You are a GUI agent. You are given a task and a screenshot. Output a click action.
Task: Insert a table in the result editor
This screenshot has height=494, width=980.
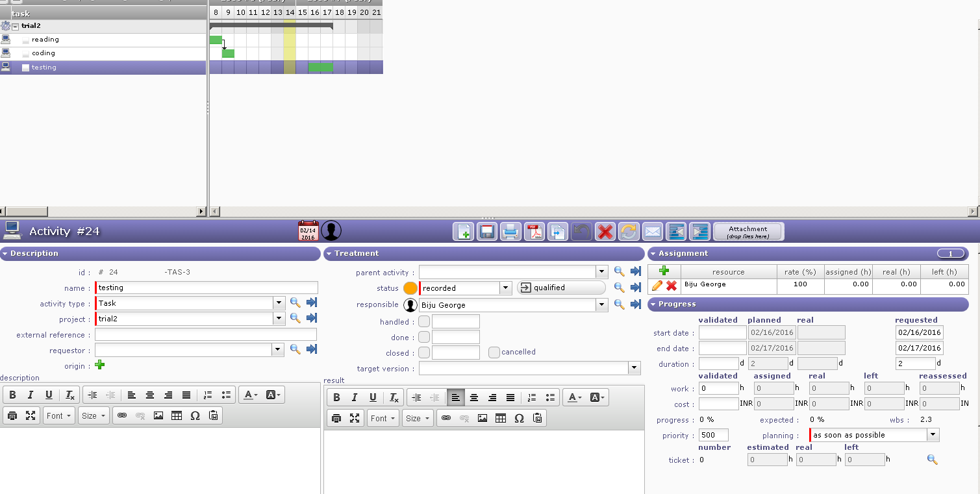(x=500, y=418)
